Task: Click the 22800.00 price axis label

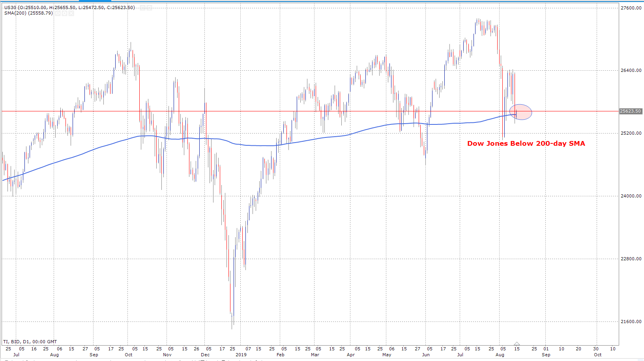Action: pyautogui.click(x=631, y=259)
